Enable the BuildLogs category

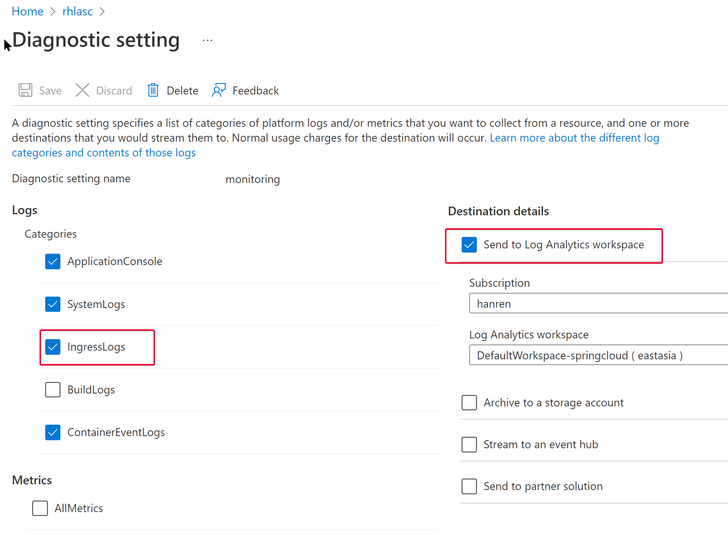[x=53, y=390]
